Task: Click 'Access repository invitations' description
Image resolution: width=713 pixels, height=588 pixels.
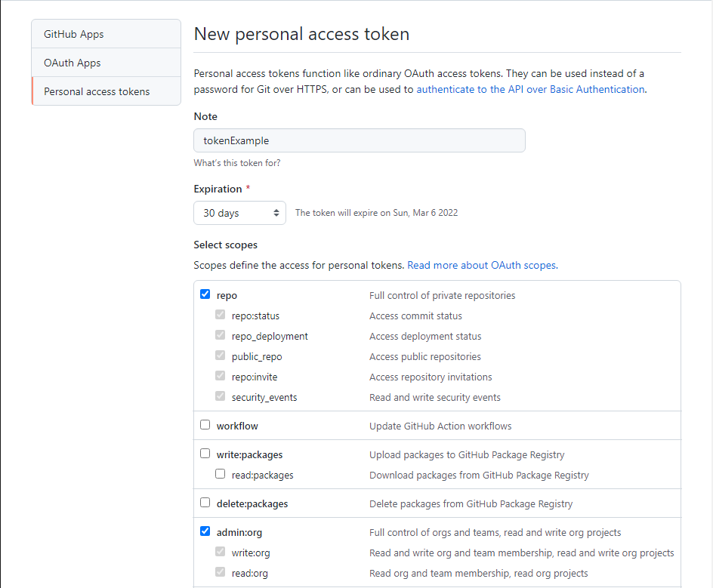Action: (431, 377)
